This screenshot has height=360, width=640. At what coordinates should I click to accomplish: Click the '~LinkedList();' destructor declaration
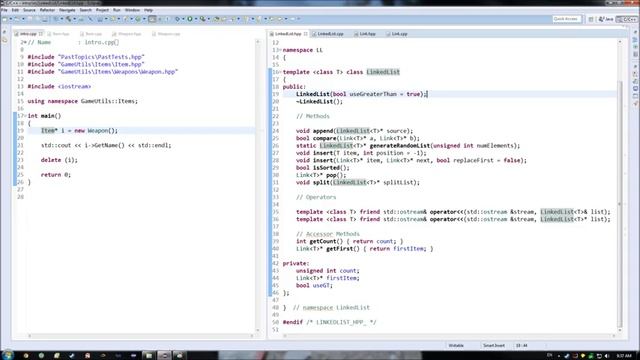tap(320, 102)
